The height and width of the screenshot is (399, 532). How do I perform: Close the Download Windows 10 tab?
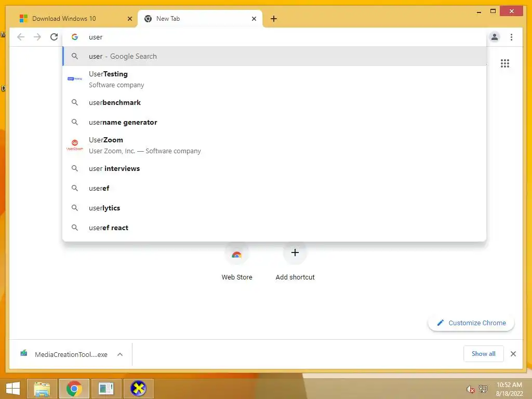(129, 19)
